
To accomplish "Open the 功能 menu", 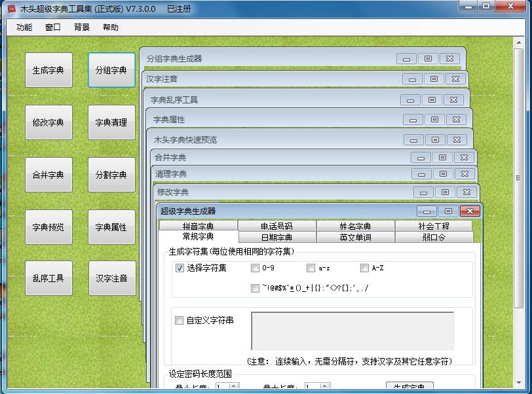I will pos(24,27).
